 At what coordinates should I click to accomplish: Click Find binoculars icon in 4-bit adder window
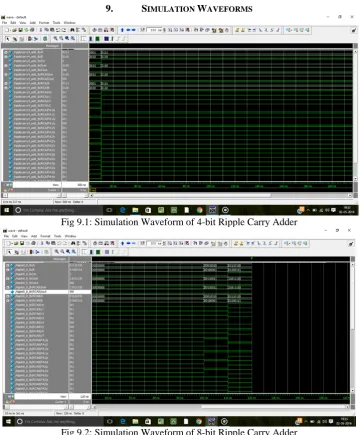72,30
